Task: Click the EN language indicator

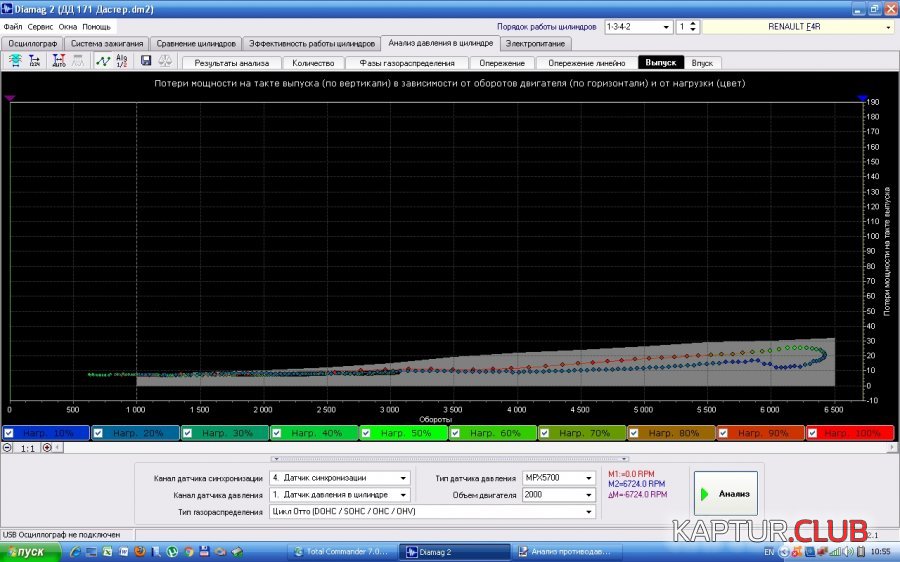Action: coord(769,552)
